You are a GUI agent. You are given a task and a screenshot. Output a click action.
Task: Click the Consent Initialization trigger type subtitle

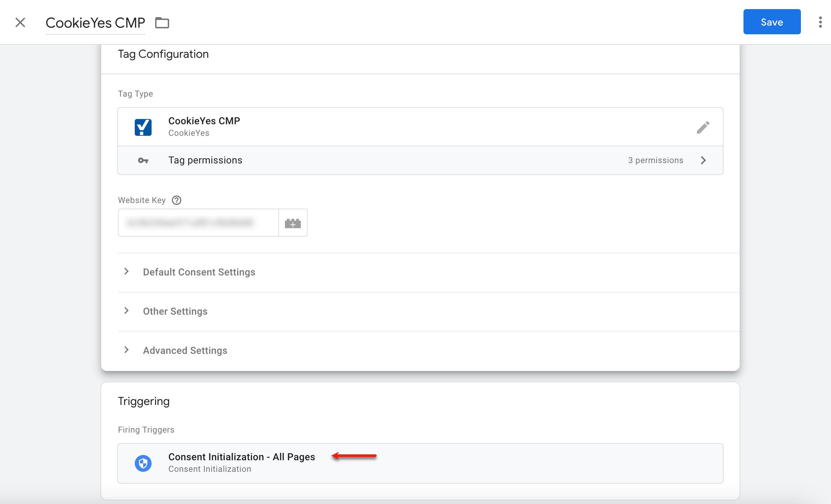pos(210,469)
